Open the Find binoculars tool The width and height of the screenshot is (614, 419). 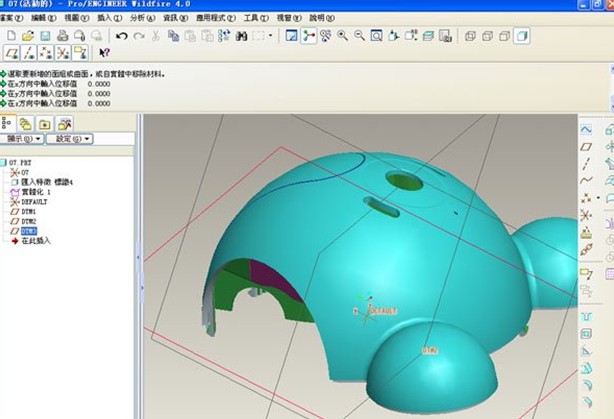click(241, 36)
